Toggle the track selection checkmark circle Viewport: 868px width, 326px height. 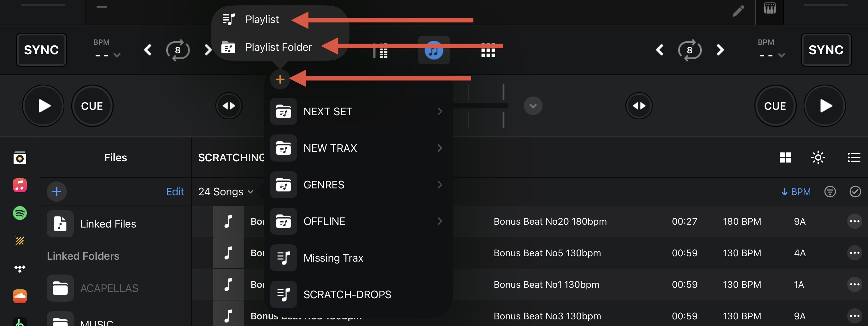[x=855, y=192]
